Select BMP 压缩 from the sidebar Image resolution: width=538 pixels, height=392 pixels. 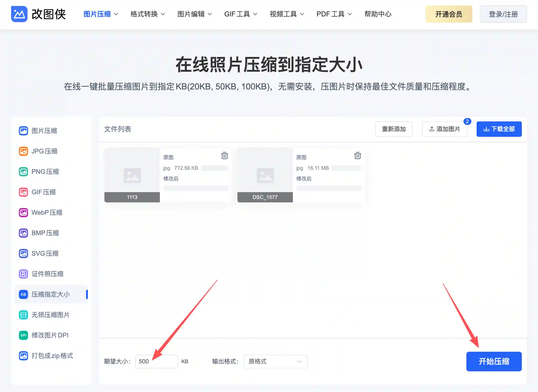click(x=45, y=233)
